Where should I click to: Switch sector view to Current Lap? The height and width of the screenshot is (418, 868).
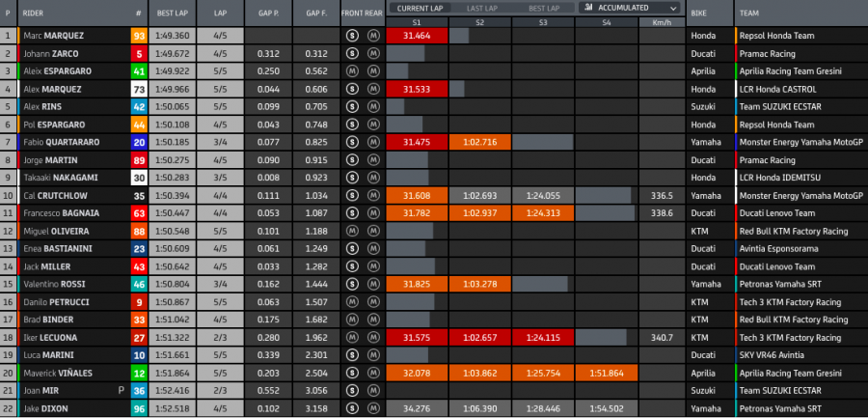[420, 7]
